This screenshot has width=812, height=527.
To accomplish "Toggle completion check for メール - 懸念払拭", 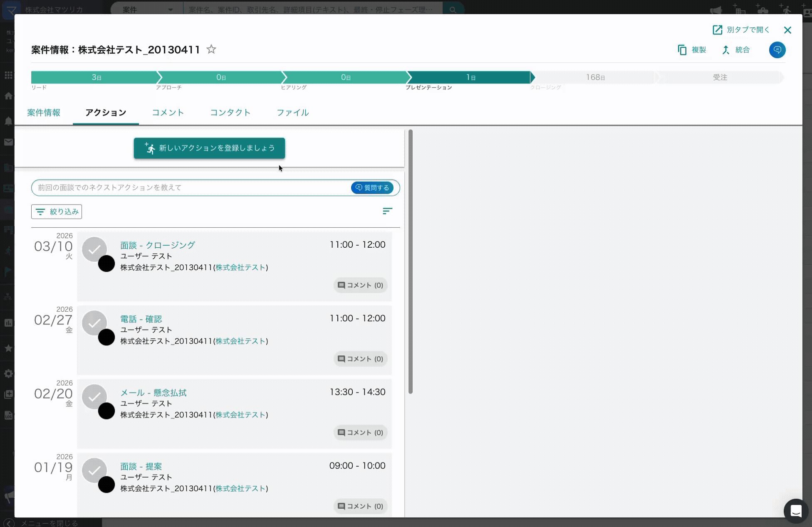I will coord(94,396).
